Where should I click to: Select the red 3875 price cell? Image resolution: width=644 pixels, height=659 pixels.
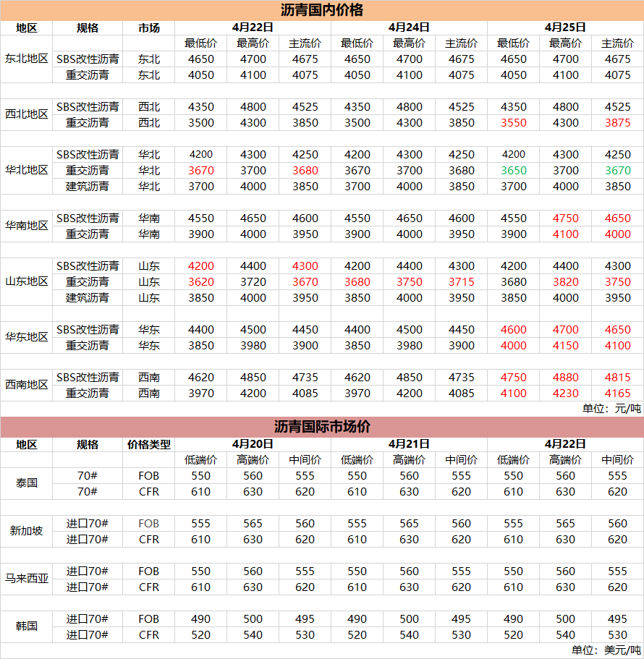point(617,123)
